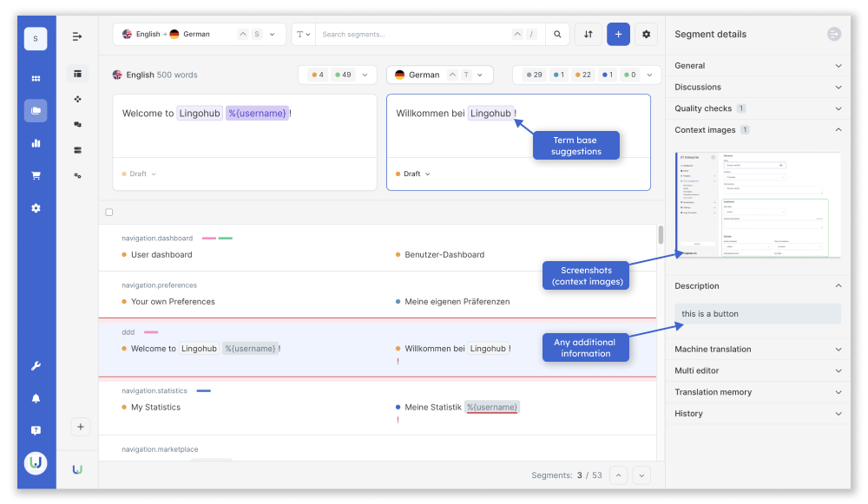Click the 'this is a button' description field
Screen dimensions: 868x504
(x=758, y=314)
